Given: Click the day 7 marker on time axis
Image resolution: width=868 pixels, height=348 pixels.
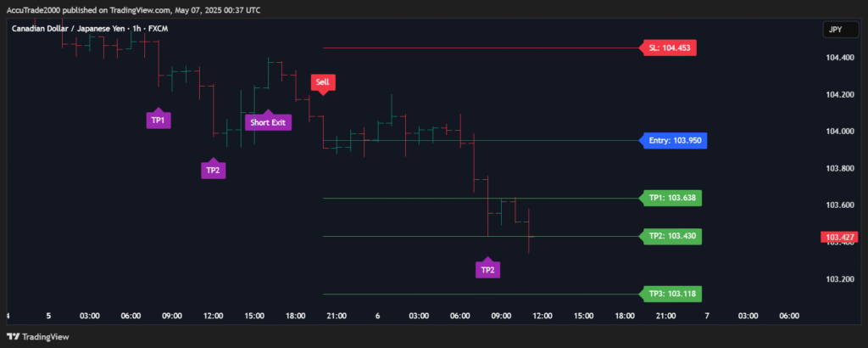Looking at the screenshot, I should [706, 316].
